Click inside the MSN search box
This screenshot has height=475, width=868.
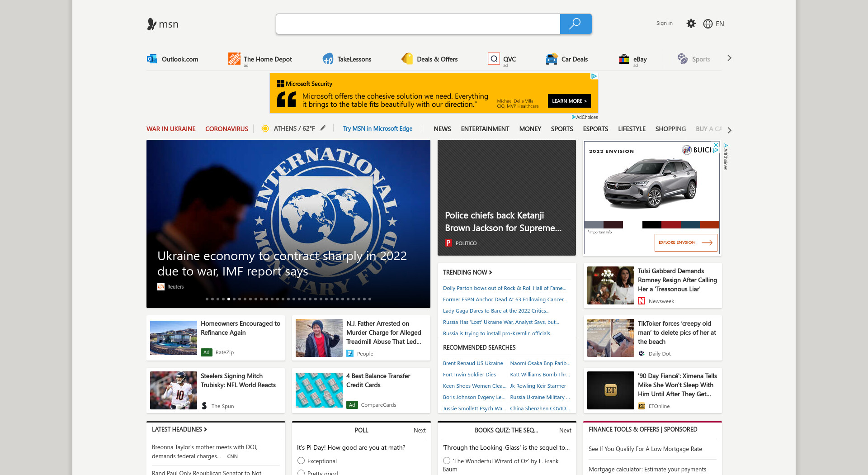click(418, 24)
